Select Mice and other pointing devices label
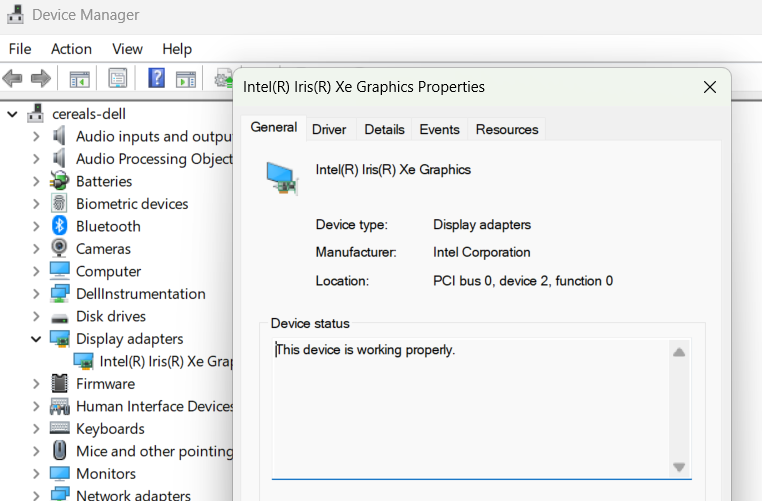 point(155,451)
